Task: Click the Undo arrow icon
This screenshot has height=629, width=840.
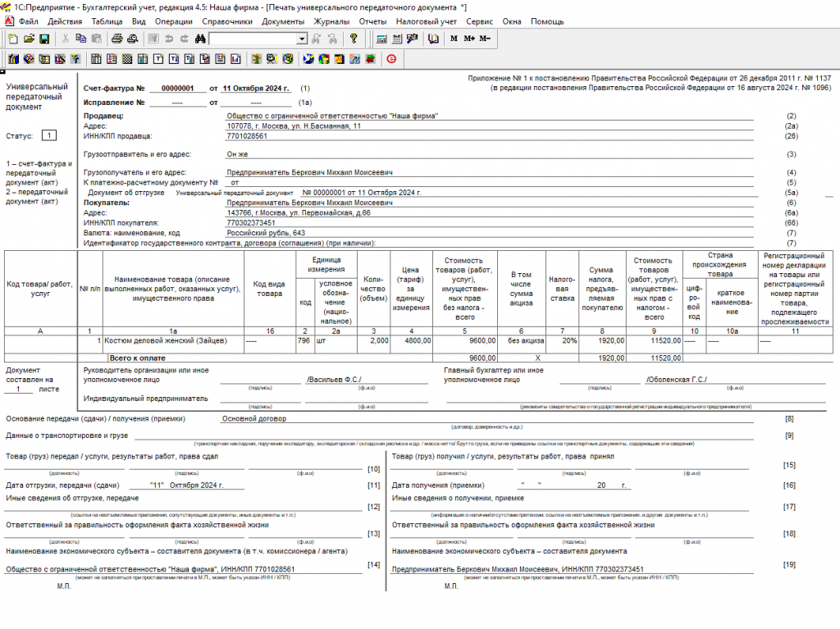Action: pyautogui.click(x=169, y=39)
